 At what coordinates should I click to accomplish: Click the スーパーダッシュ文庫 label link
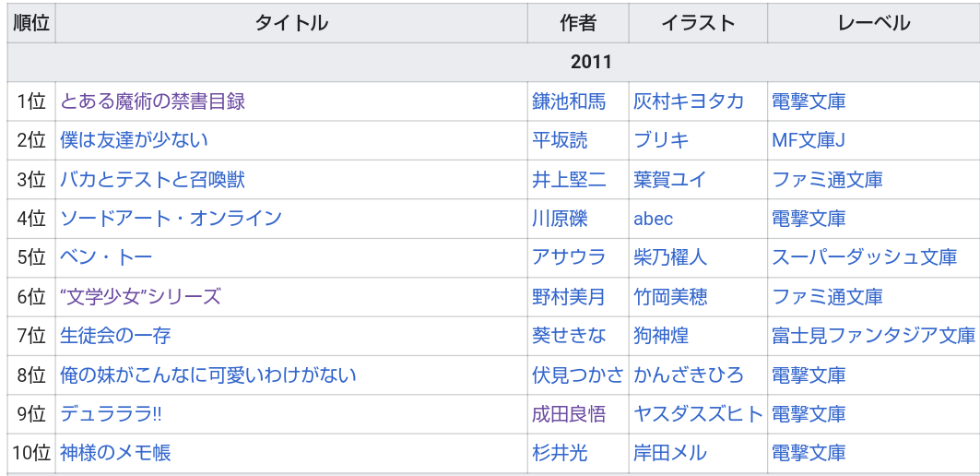tap(864, 257)
